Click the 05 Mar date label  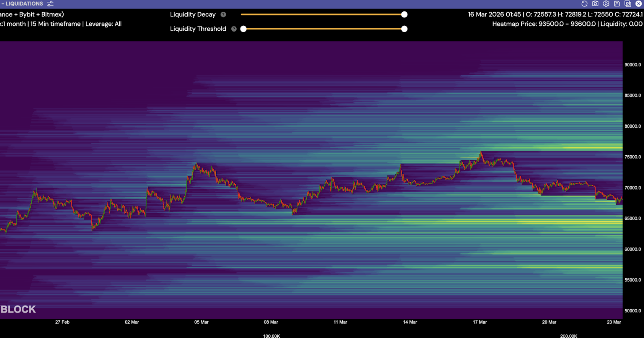(x=201, y=322)
